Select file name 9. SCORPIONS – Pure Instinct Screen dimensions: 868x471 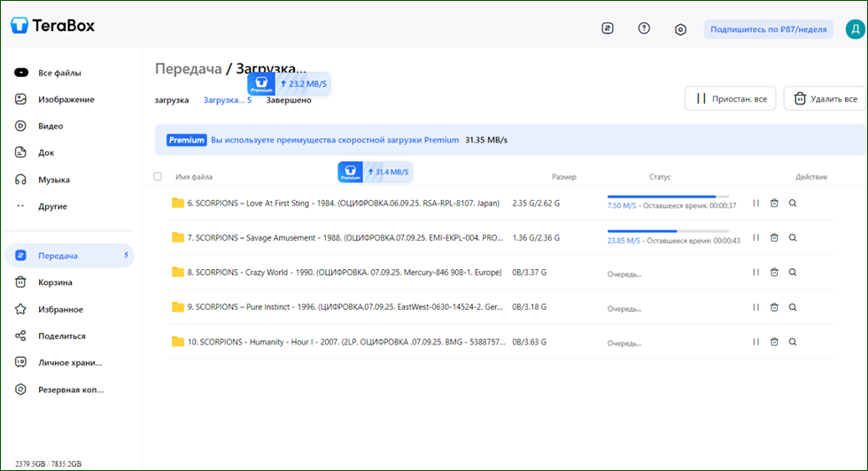[345, 306]
